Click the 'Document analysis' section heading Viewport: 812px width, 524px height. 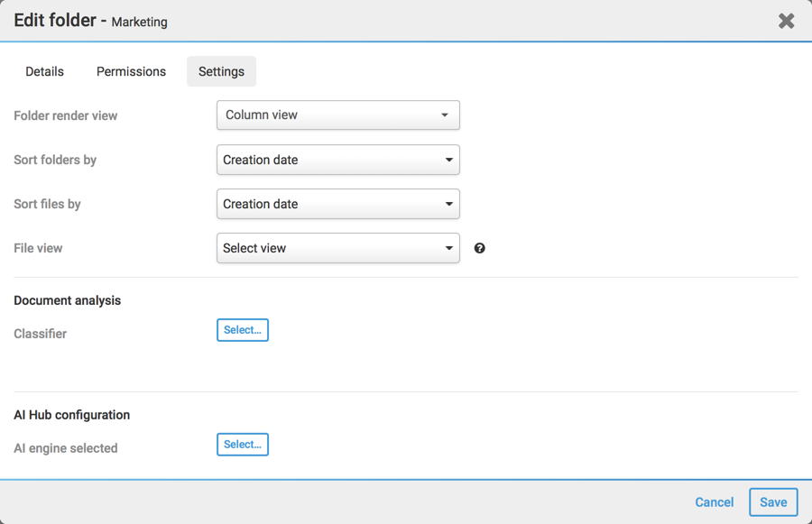click(x=67, y=300)
